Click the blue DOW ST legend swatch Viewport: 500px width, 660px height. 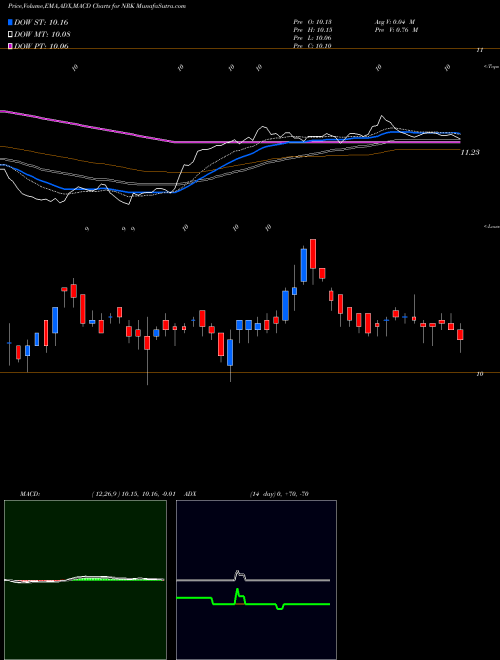(x=11, y=22)
